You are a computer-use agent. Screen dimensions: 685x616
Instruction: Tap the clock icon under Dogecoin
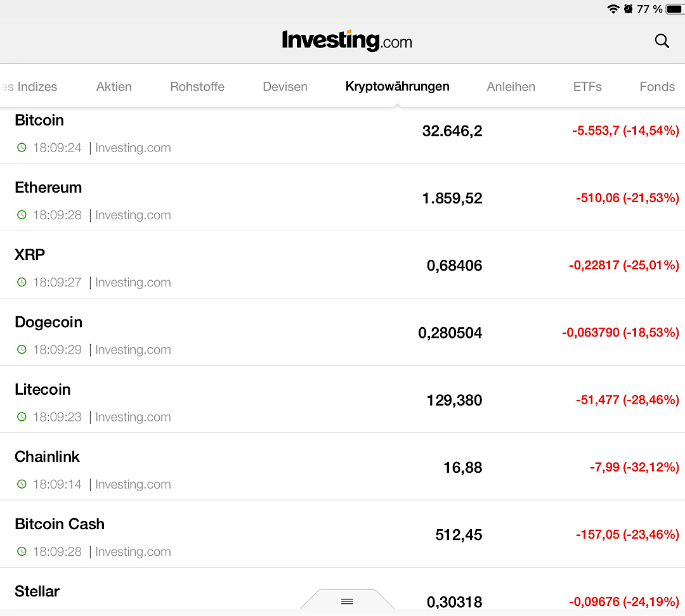22,349
